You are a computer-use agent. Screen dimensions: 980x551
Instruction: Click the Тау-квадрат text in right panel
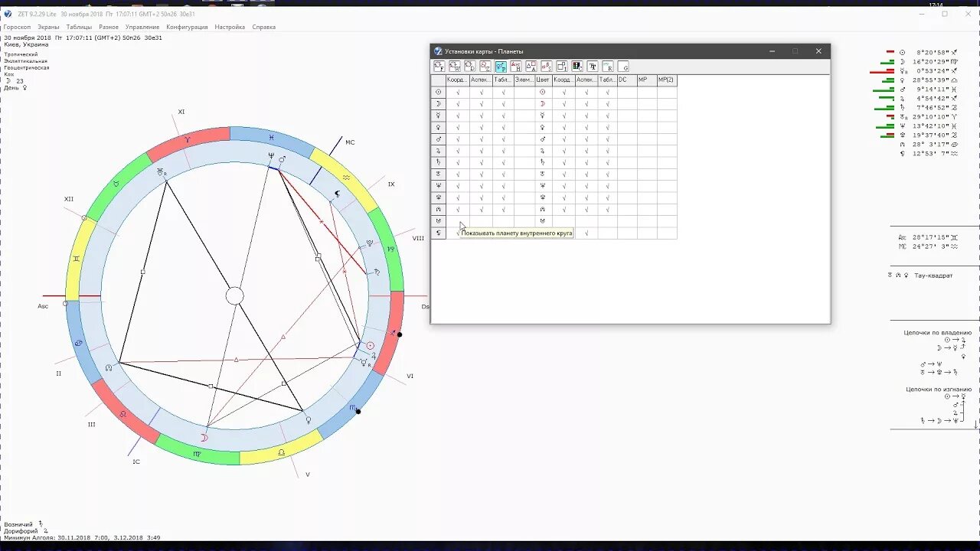click(x=933, y=275)
